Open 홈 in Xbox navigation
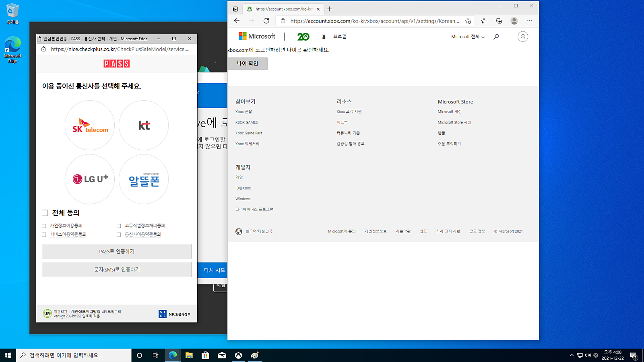Image resolution: width=644 pixels, height=362 pixels. click(x=324, y=37)
